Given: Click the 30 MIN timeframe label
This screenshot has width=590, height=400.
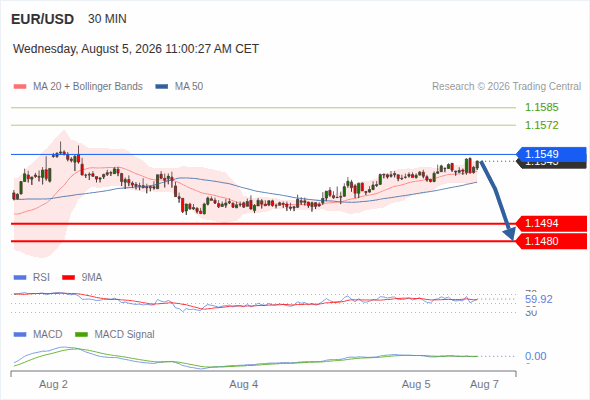Looking at the screenshot, I should pyautogui.click(x=107, y=19).
